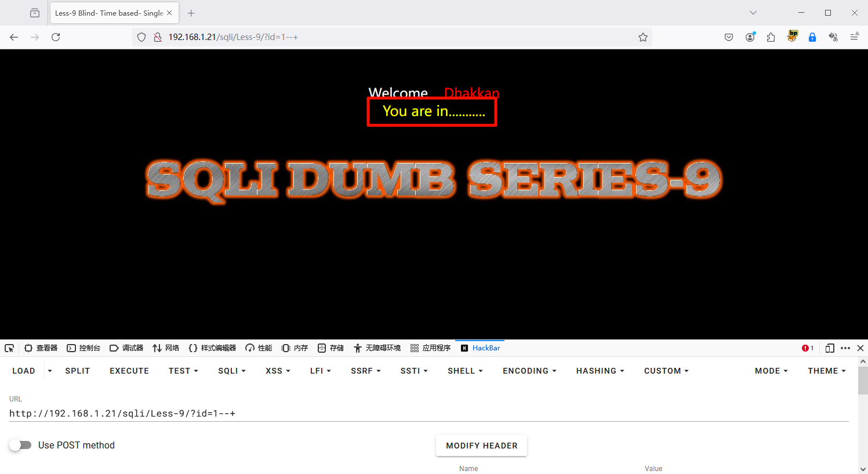The width and height of the screenshot is (868, 474).
Task: Click the browser reload page icon
Action: pos(56,37)
